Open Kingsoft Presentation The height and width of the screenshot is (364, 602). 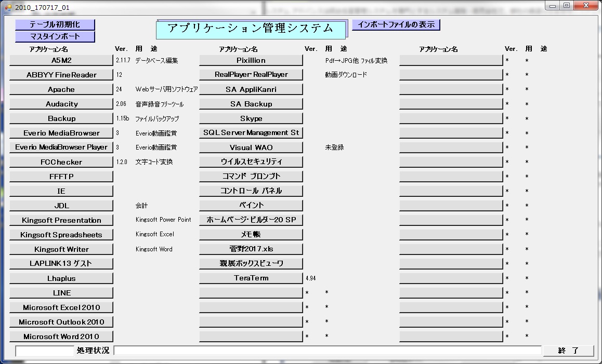pos(61,220)
